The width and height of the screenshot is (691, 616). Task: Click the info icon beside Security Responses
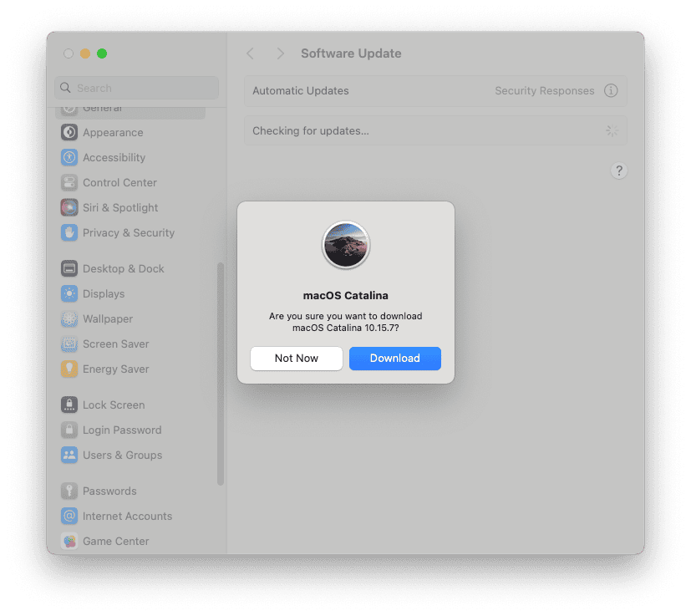click(x=611, y=90)
